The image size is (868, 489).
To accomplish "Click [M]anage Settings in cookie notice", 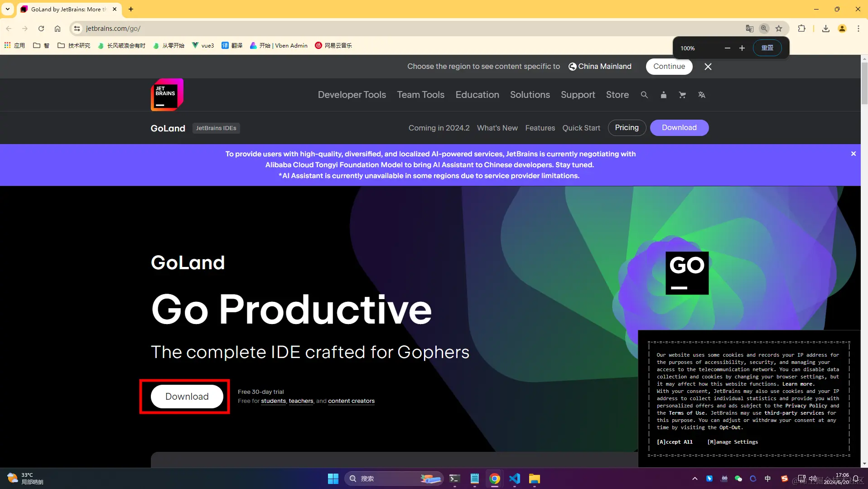I will (x=733, y=442).
